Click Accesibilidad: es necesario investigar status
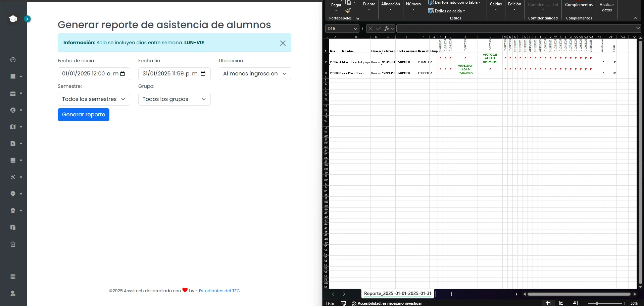Viewport: 644px width, 306px height. [387, 303]
